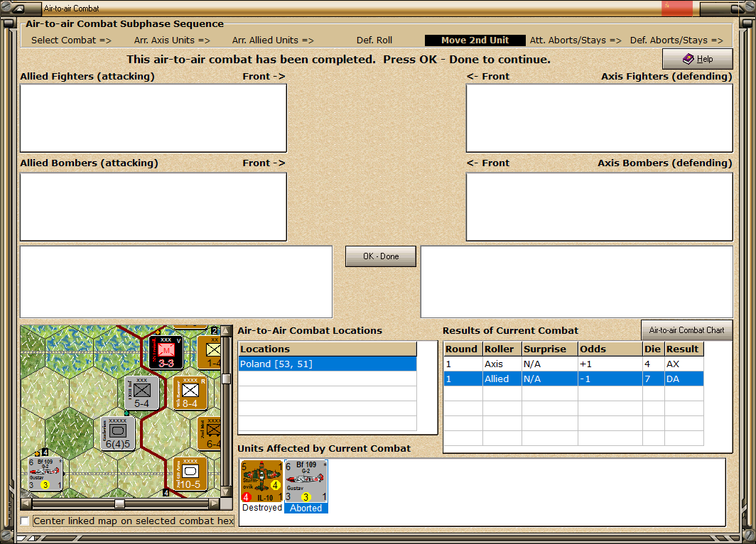The height and width of the screenshot is (544, 756).
Task: Click the Bf 109 counter on the map
Action: pyautogui.click(x=45, y=473)
